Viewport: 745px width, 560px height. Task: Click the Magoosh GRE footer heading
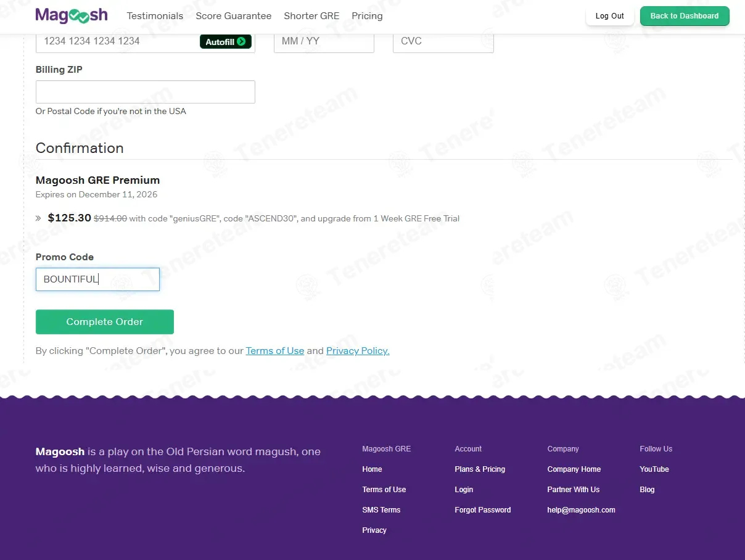[x=386, y=449]
